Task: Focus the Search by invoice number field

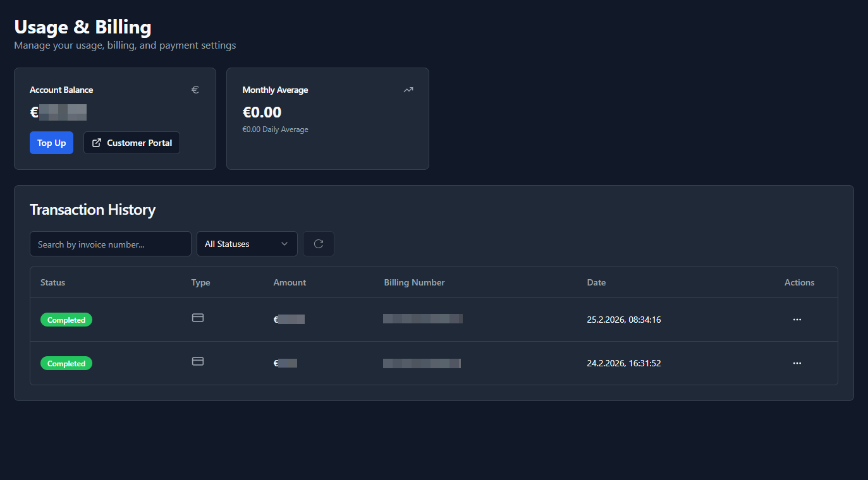Action: pyautogui.click(x=110, y=244)
